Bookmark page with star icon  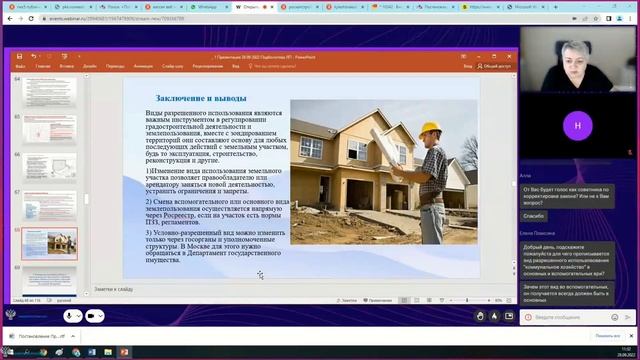[596, 18]
